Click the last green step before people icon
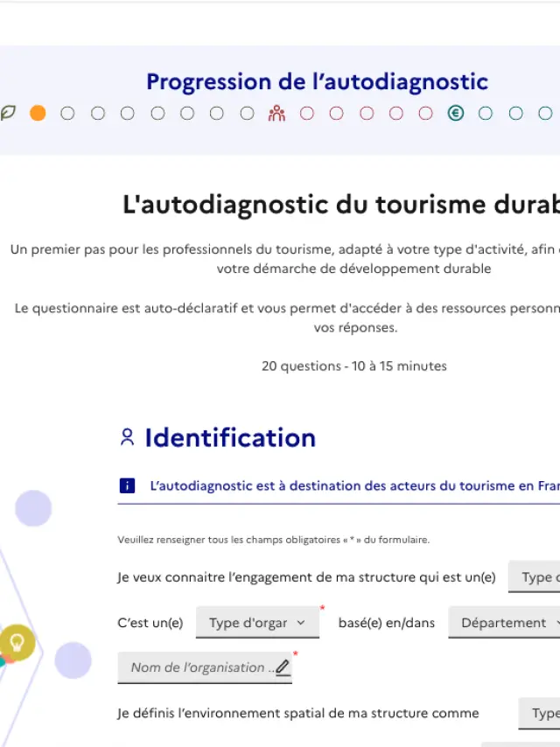This screenshot has height=747, width=560. (247, 113)
